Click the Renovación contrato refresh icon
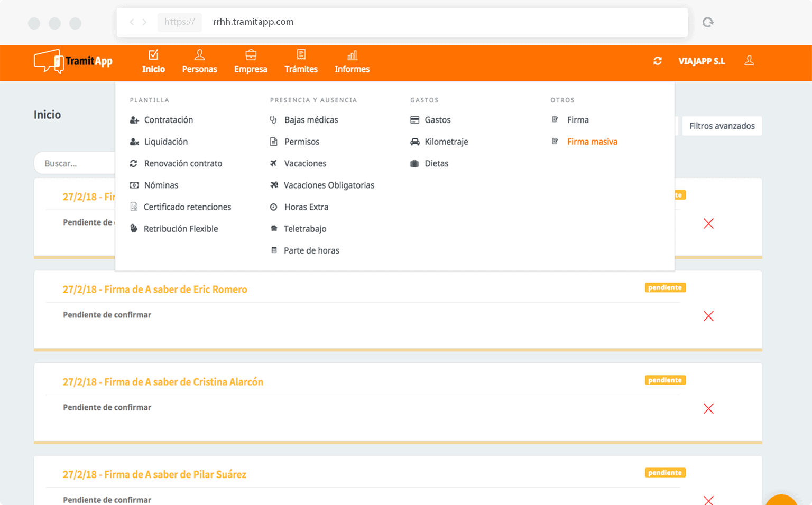Viewport: 812px width, 505px height. coord(134,163)
